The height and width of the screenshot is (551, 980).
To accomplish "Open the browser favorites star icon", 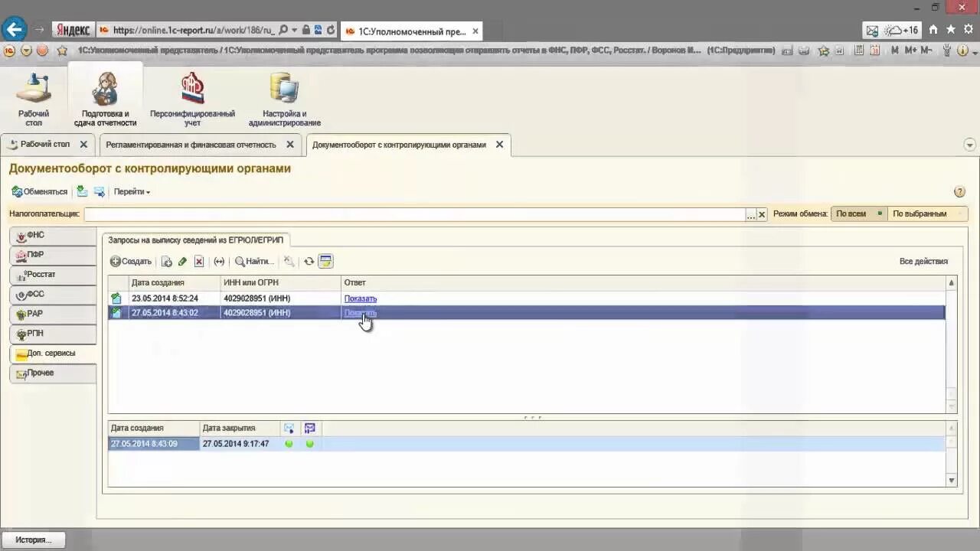I will point(950,30).
